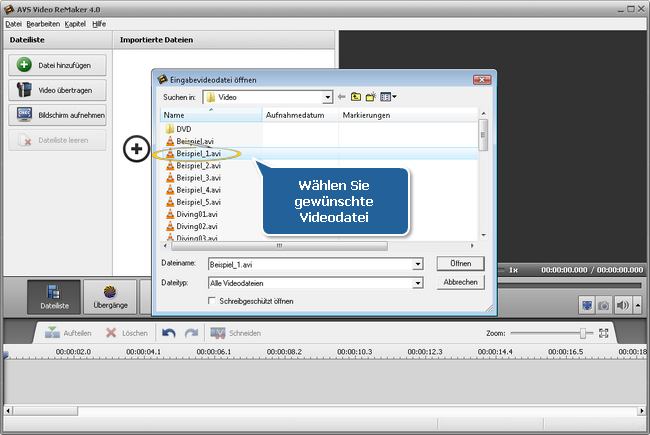Click the Aufteilen split icon

point(52,333)
